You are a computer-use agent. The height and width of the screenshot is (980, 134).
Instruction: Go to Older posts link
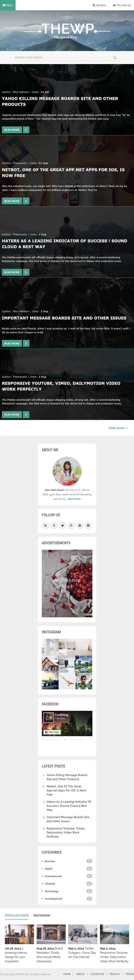click(x=118, y=428)
